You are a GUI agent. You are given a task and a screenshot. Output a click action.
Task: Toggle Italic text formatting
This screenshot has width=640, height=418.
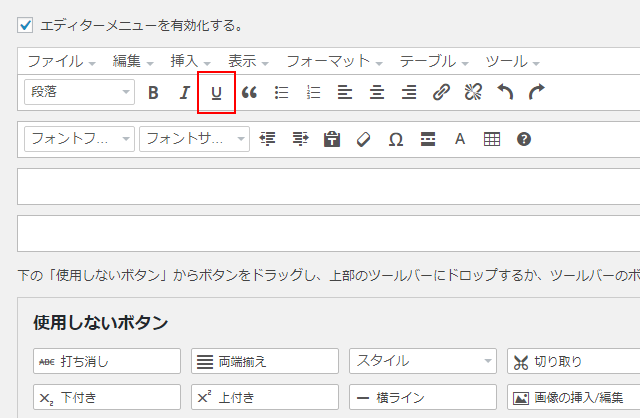[x=184, y=92]
